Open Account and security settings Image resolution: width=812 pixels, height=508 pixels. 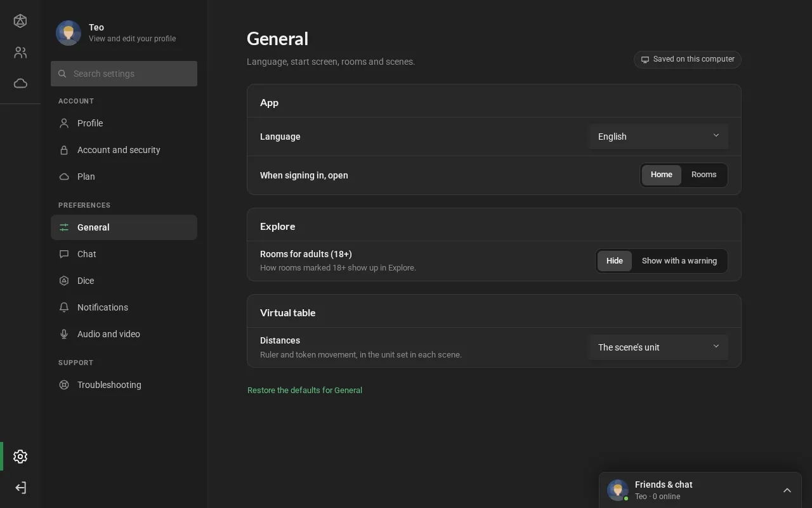click(x=124, y=150)
